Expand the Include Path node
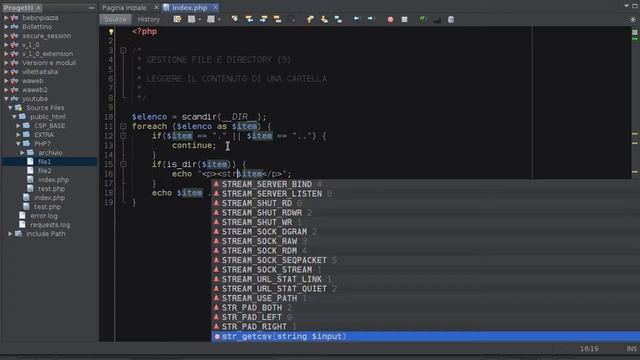640x360 pixels. click(10, 234)
